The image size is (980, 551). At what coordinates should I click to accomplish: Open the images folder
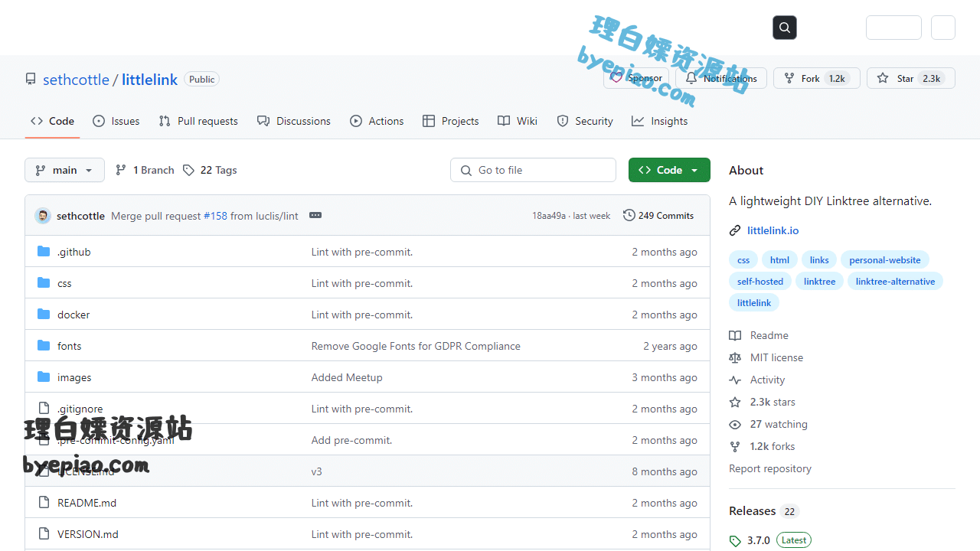click(x=74, y=377)
